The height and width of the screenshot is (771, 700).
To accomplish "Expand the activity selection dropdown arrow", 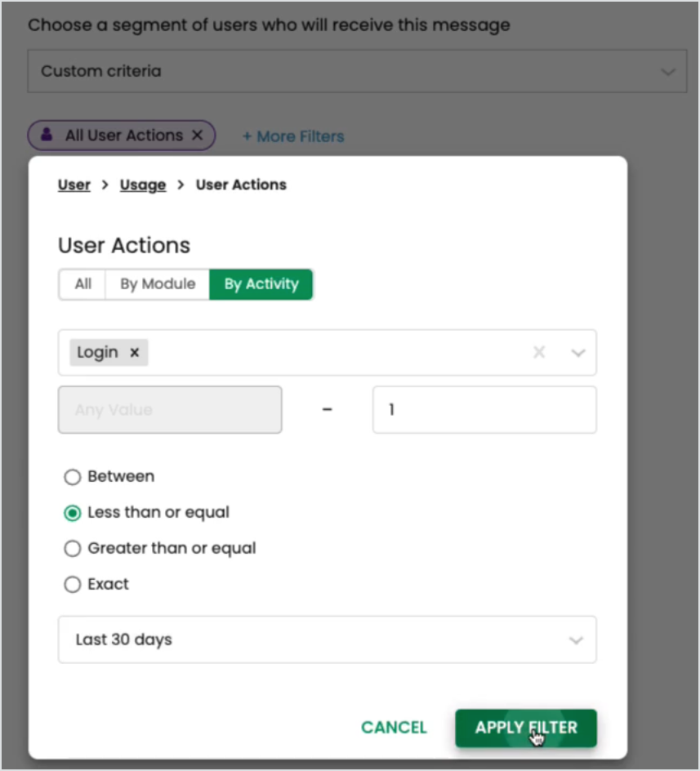I will click(x=578, y=353).
